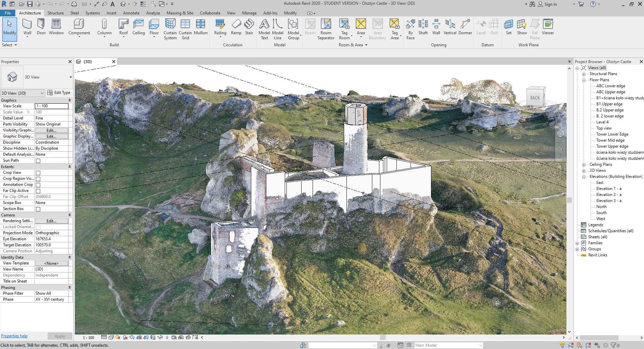Select the Ceiling tool
Screen dimensions: 644x349
pos(139,27)
